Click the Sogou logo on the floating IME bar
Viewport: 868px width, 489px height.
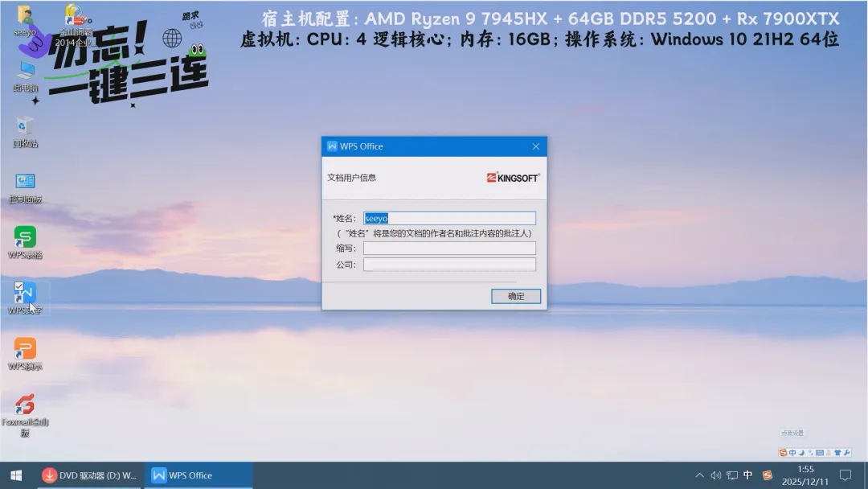click(783, 453)
